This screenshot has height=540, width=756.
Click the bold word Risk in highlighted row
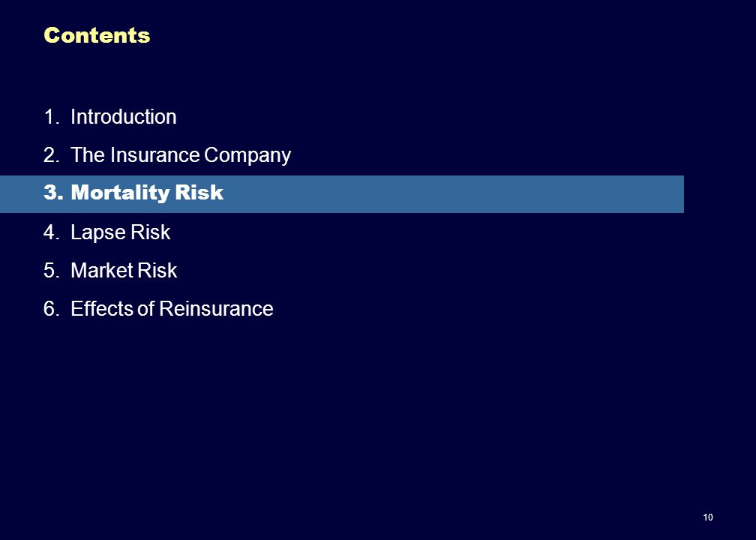(x=199, y=192)
